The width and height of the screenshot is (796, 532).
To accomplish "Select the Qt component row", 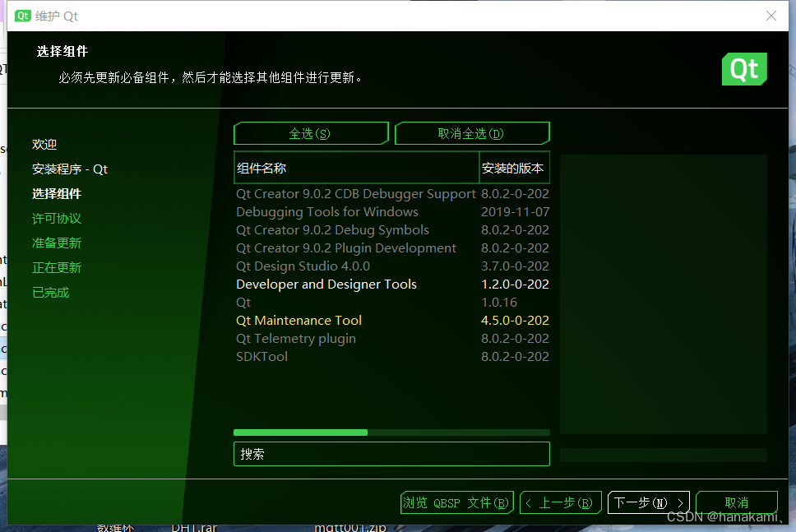I will click(391, 303).
